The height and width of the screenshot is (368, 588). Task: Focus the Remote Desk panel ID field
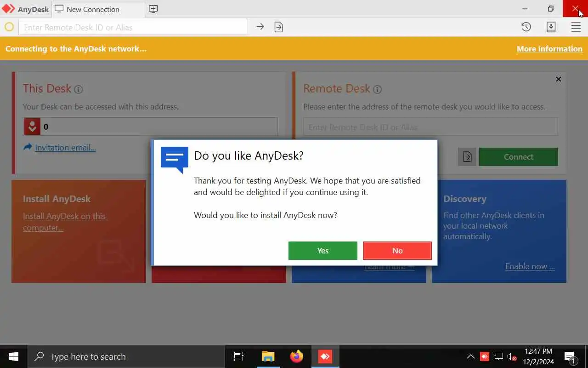tap(430, 127)
